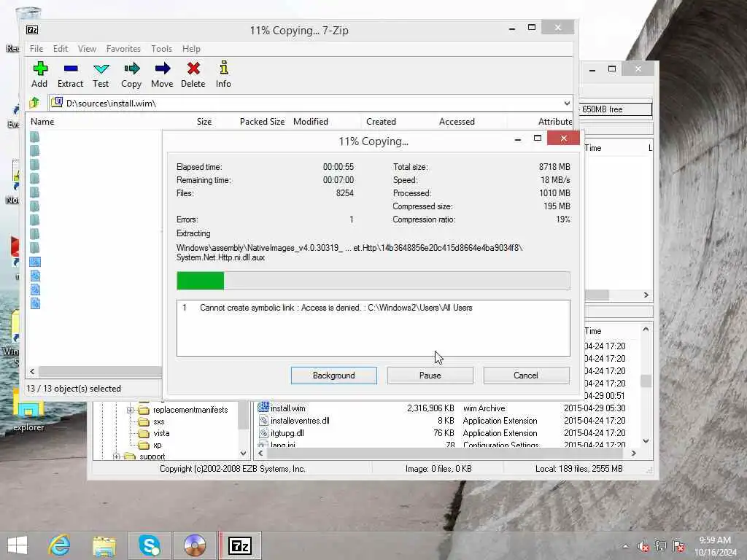Select the install.wim file row
Screen dimensions: 747x560
pyautogui.click(x=441, y=408)
